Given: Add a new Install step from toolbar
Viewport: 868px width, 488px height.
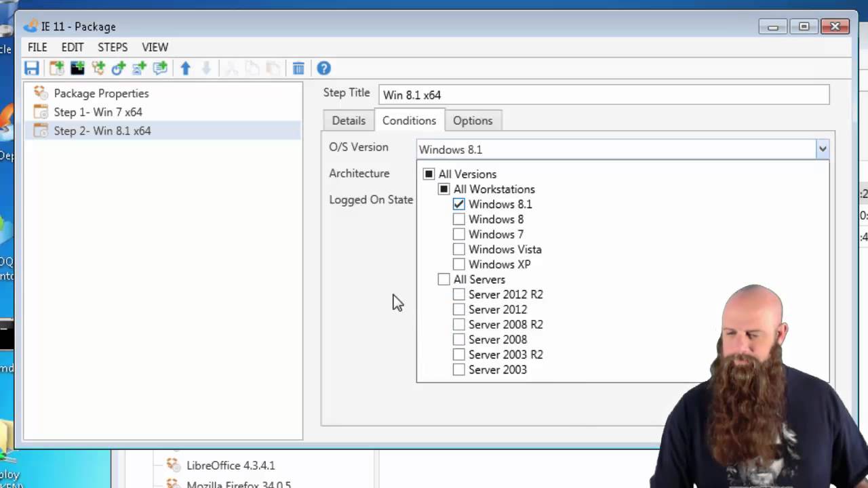Looking at the screenshot, I should (x=57, y=68).
